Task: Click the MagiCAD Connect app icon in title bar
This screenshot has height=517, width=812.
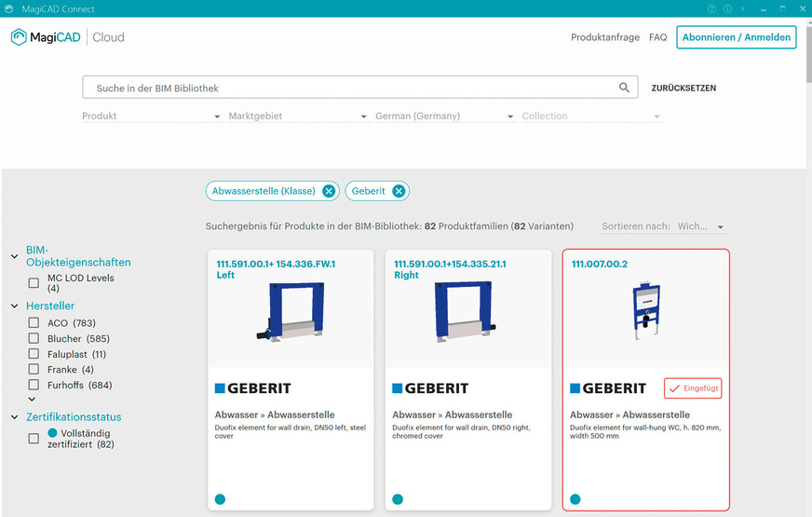Action: point(8,8)
